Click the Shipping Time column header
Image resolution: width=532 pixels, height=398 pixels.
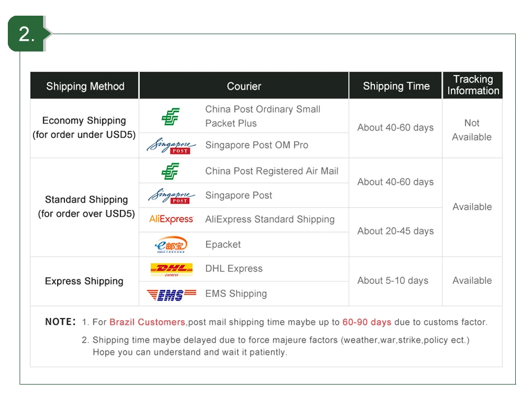(396, 86)
